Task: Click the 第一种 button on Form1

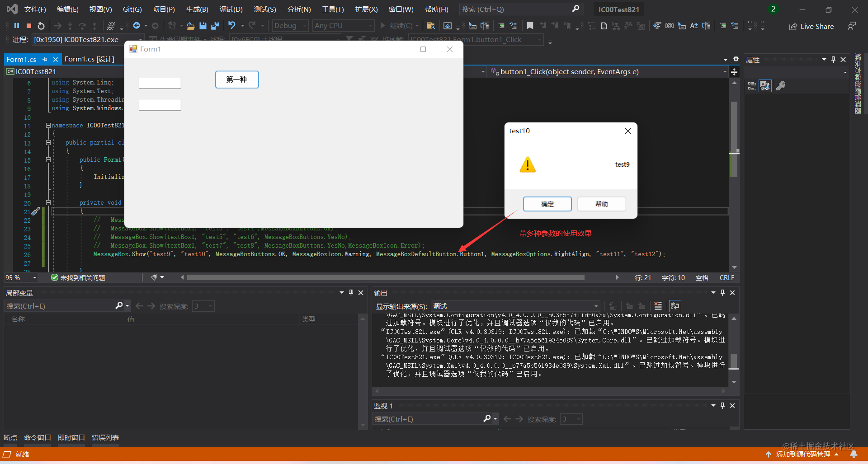Action: pos(237,80)
